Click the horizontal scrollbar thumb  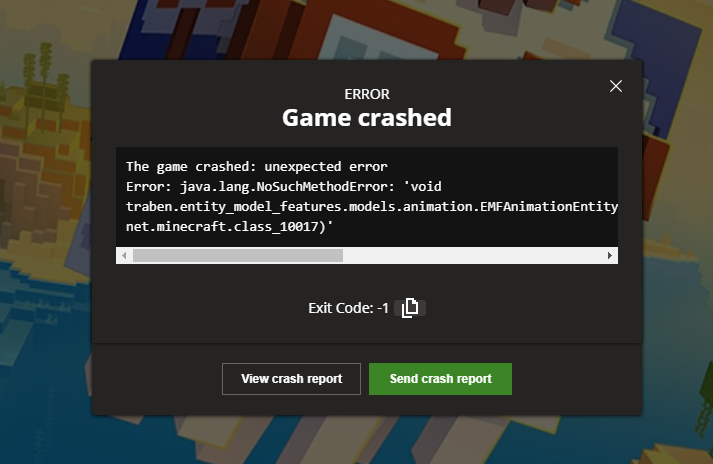coord(238,256)
